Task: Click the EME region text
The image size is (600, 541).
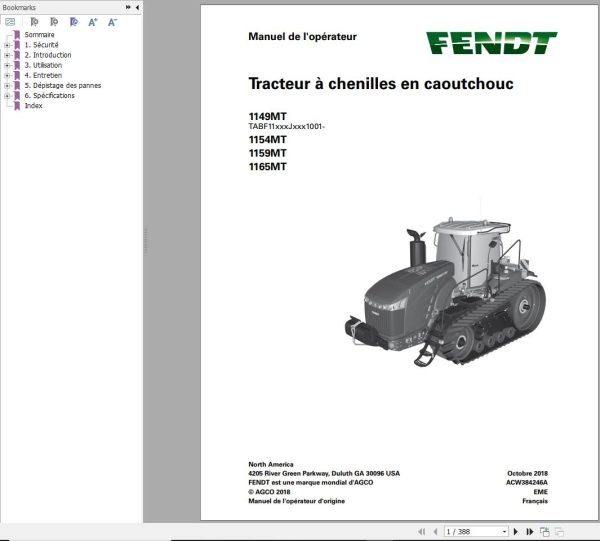Action: click(x=541, y=492)
